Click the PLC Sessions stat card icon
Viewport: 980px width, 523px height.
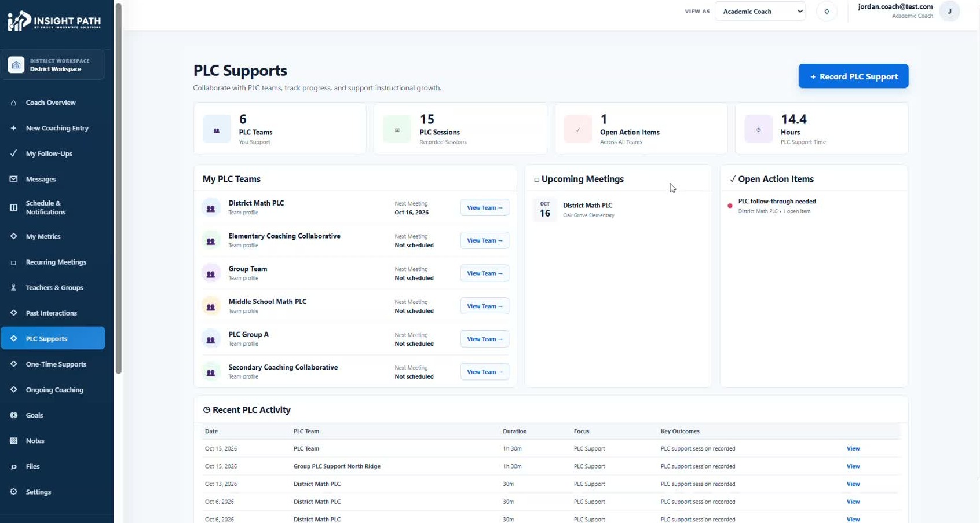[x=397, y=129]
